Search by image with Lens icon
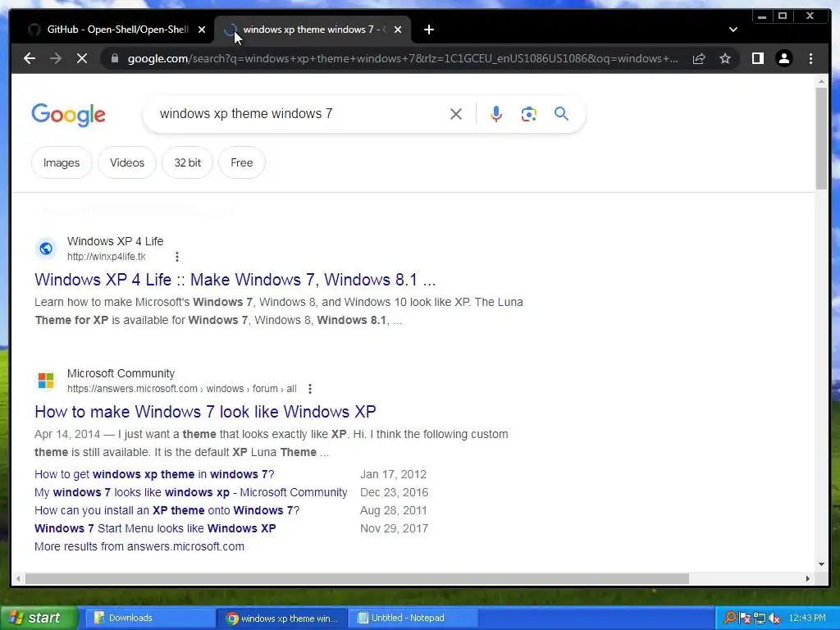This screenshot has width=840, height=630. coord(529,113)
